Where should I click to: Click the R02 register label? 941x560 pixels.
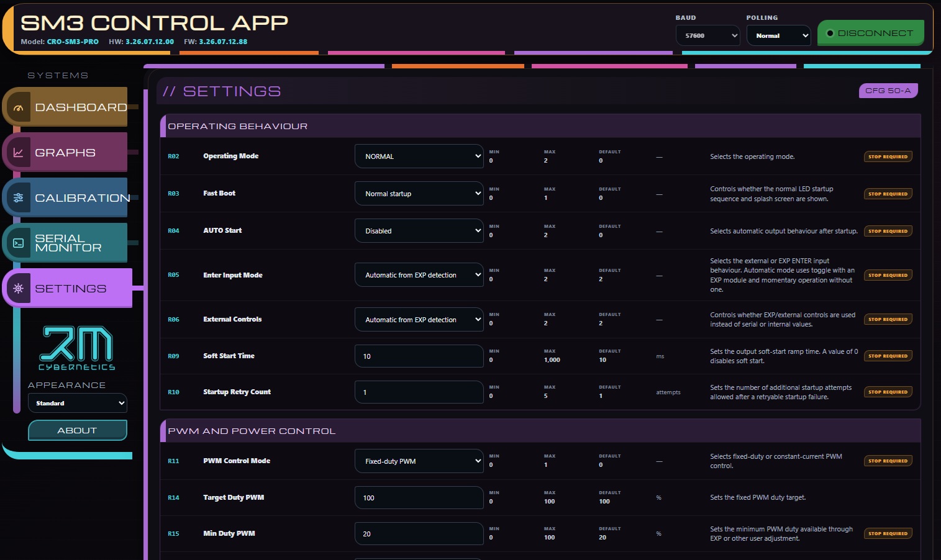(173, 156)
